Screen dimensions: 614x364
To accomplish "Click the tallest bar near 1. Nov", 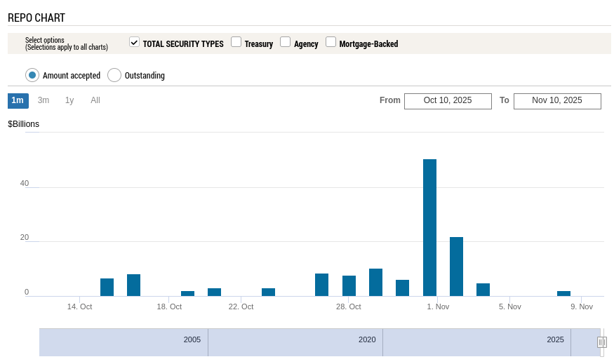I will (429, 227).
